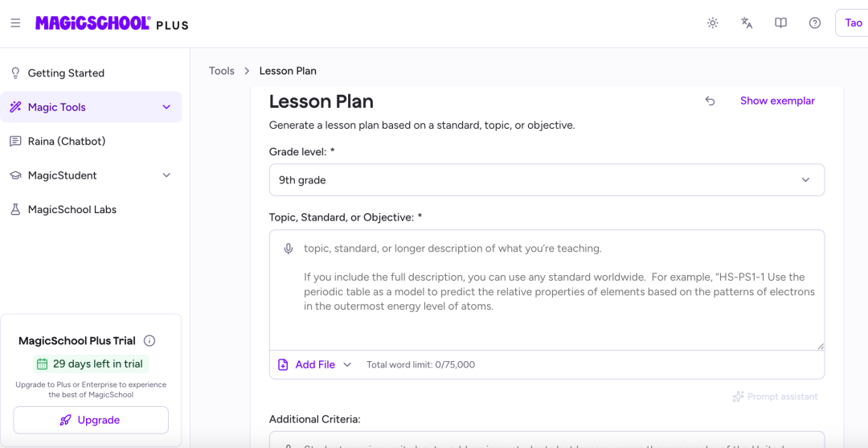Open the book resources icon
The image size is (868, 448).
[780, 23]
